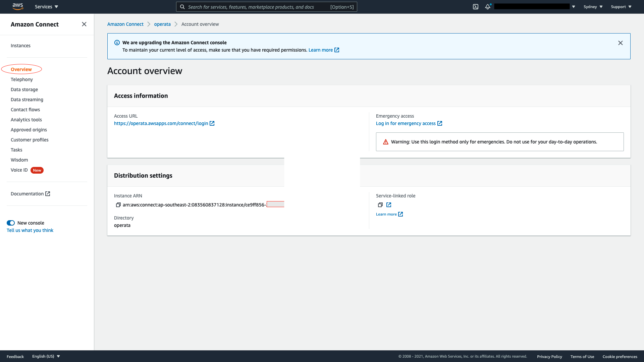Dismiss the console upgrade info banner
Screen dimensions: 644x362
(620, 43)
